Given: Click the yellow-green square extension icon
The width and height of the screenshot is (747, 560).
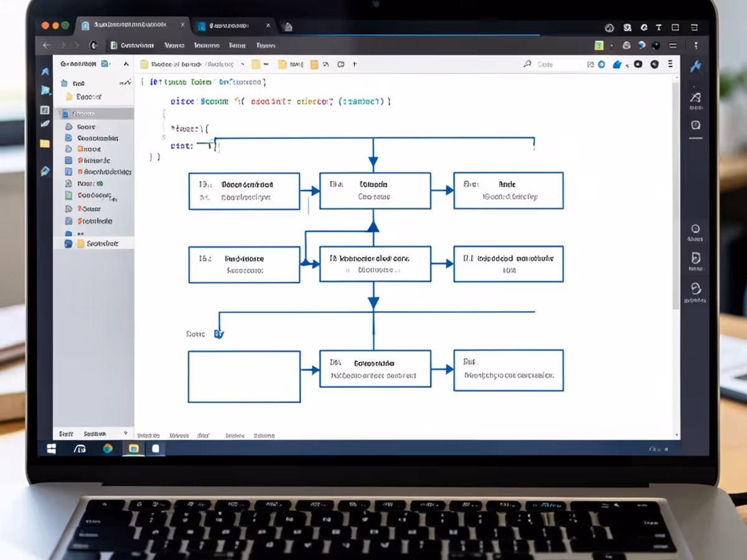Looking at the screenshot, I should pos(599,45).
